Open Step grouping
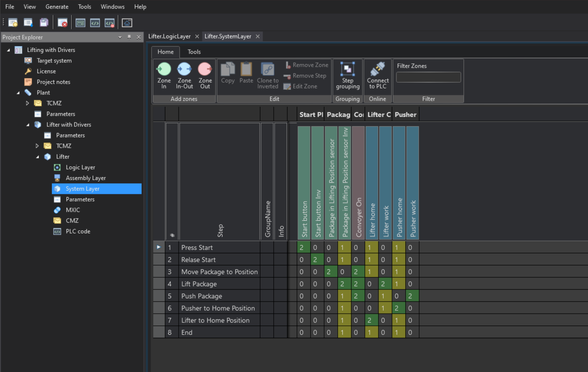 pos(347,76)
